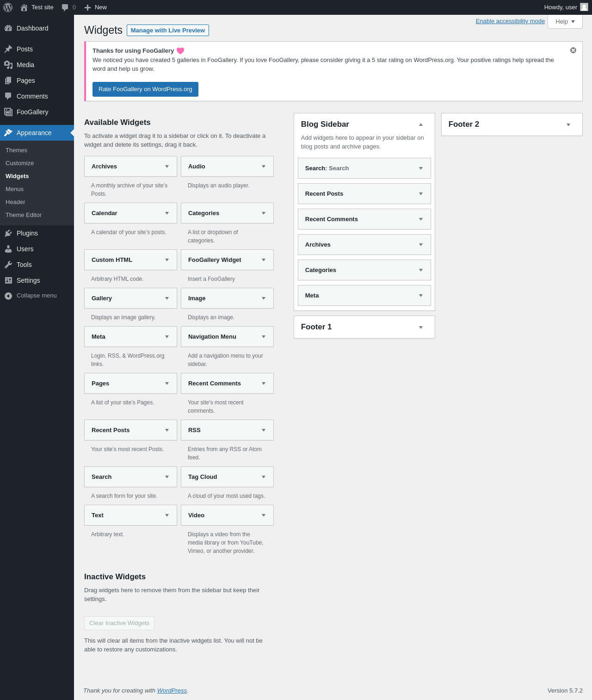Screen dimensions: 592x700
Task: Click the Media icon in sidebar
Action: coord(8,65)
